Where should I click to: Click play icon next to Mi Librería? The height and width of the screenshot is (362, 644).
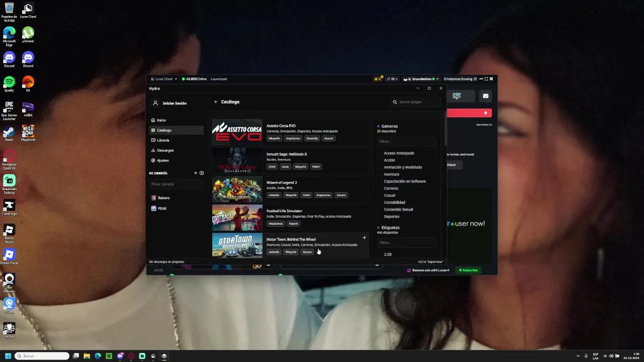pyautogui.click(x=202, y=173)
